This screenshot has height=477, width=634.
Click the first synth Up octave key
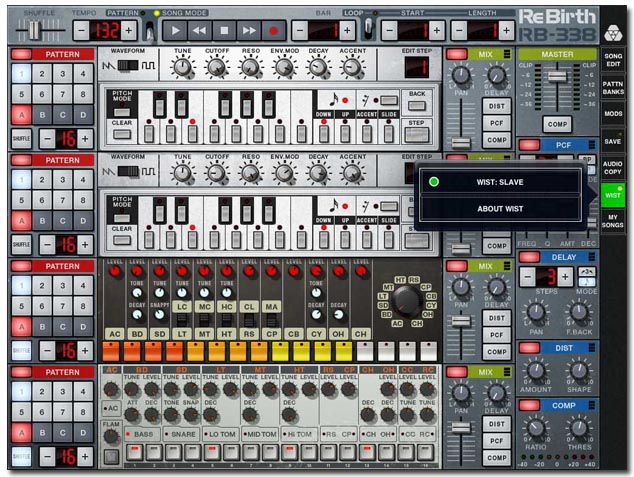[345, 133]
